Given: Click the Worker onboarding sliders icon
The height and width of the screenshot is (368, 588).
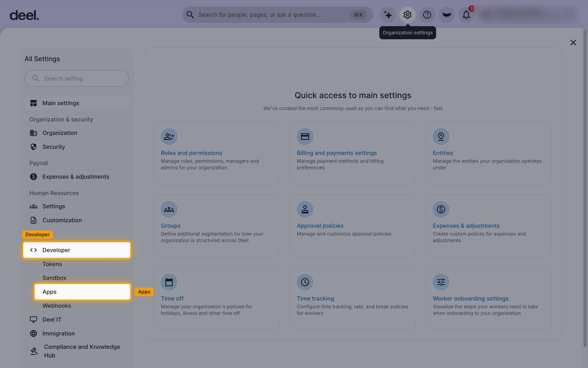Looking at the screenshot, I should [x=441, y=282].
